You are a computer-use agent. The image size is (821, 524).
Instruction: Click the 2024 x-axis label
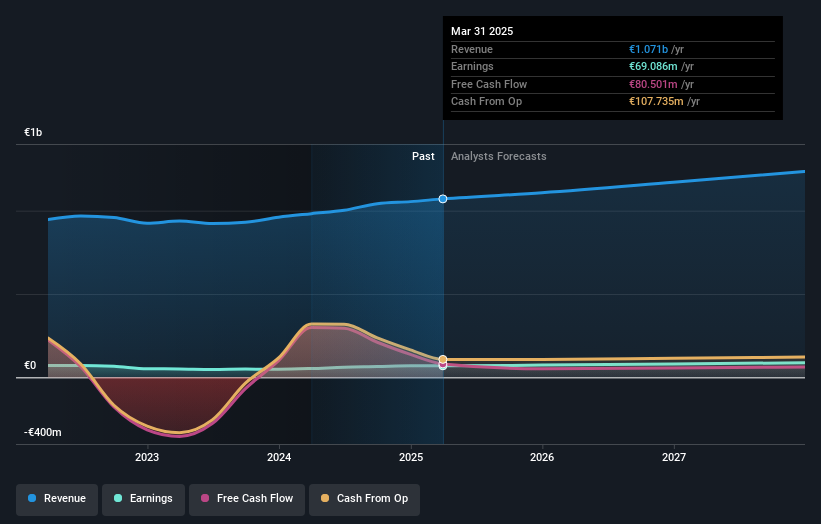click(279, 457)
